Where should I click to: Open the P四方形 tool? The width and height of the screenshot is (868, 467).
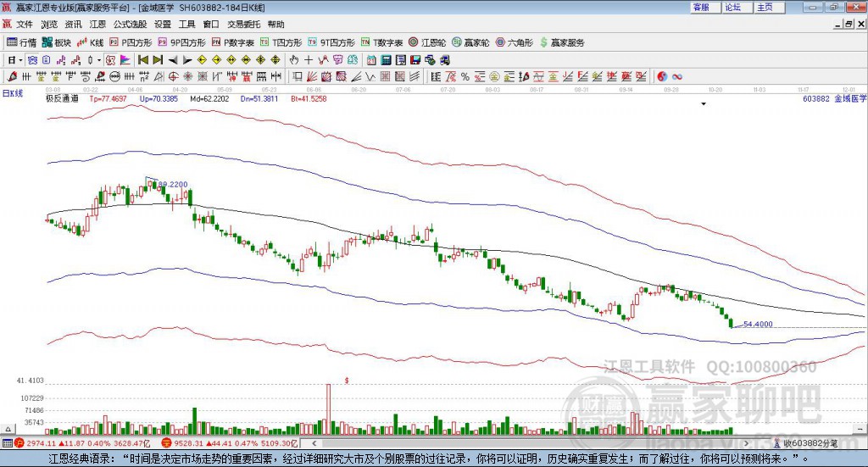point(131,42)
